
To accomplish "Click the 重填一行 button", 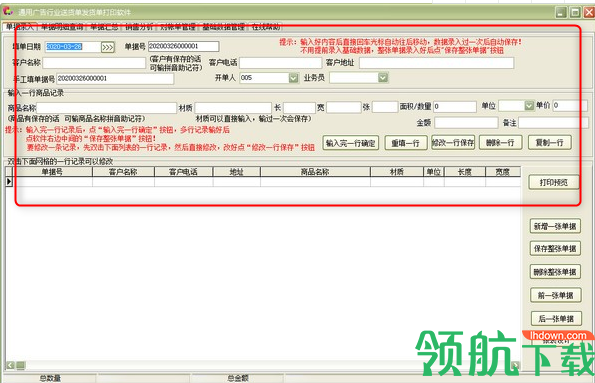I will 406,143.
